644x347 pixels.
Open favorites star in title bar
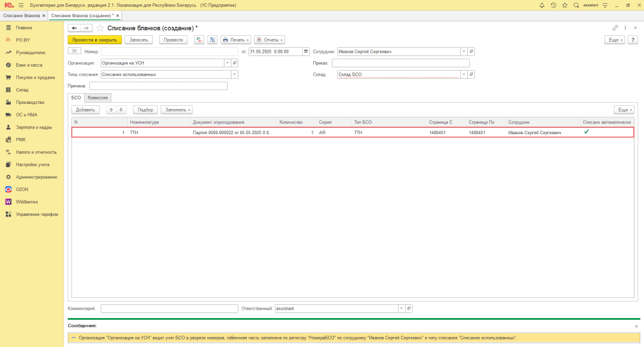[x=565, y=5]
